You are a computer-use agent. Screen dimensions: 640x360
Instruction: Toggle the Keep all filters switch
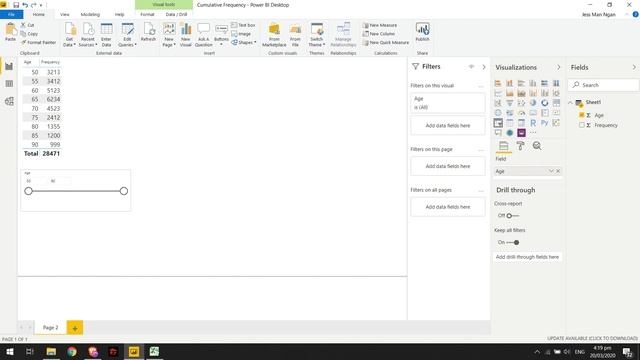tap(513, 242)
